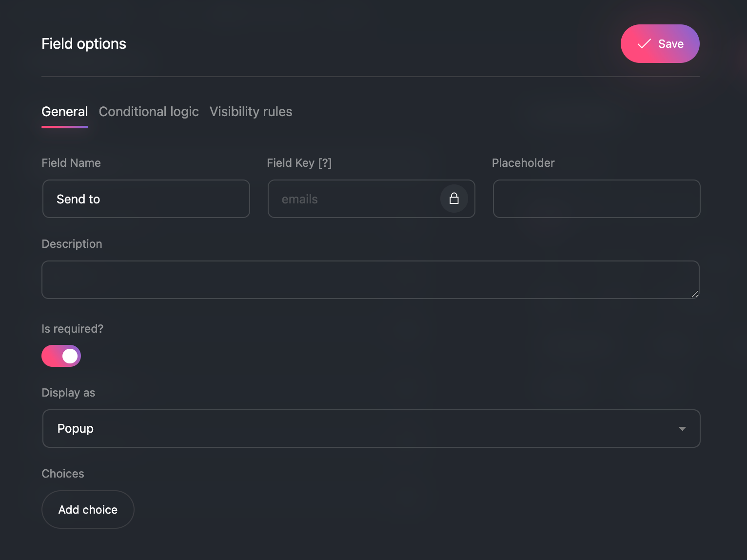This screenshot has width=747, height=560.
Task: Save the field options
Action: [x=660, y=43]
